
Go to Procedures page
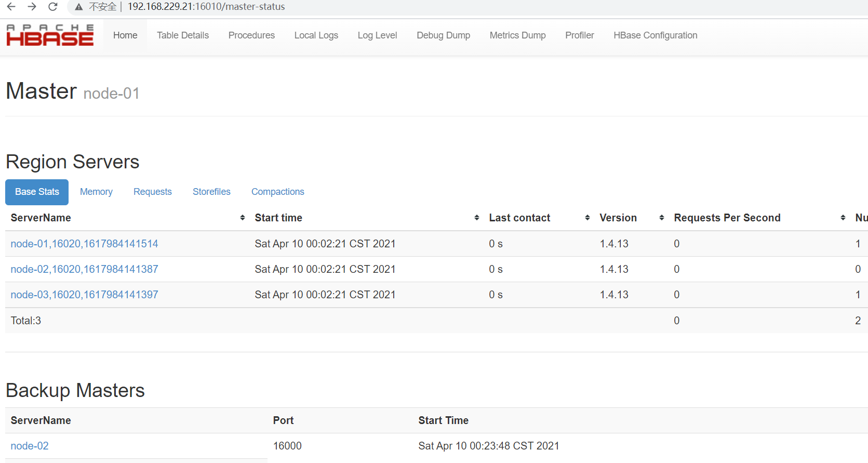pyautogui.click(x=251, y=35)
